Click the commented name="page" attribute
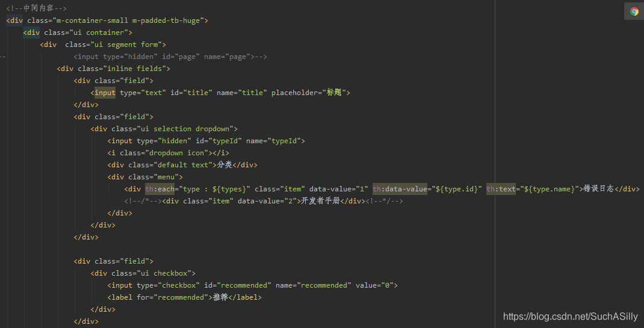 (x=228, y=57)
